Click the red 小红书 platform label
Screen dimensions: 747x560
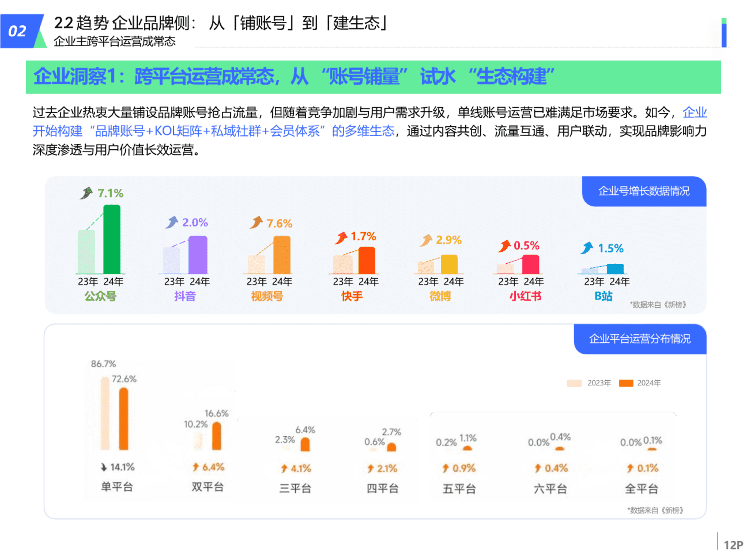coord(525,296)
